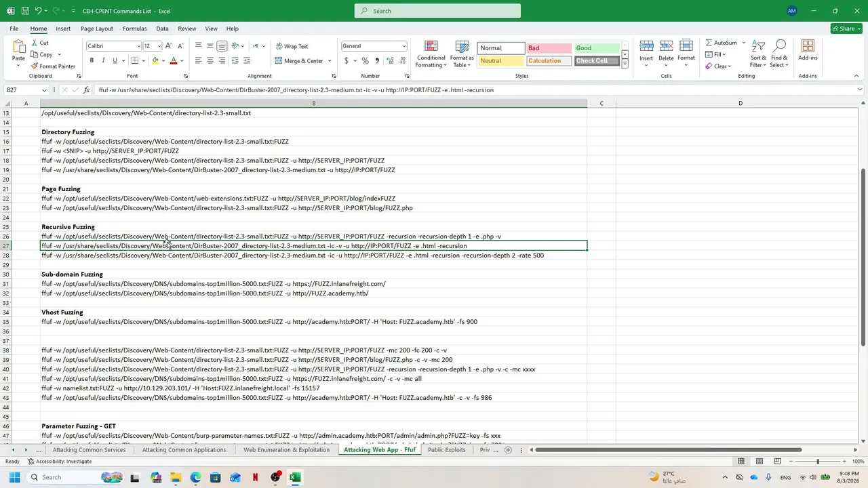Click Accessibility: Investigate in status bar
868x488 pixels.
[x=60, y=462]
